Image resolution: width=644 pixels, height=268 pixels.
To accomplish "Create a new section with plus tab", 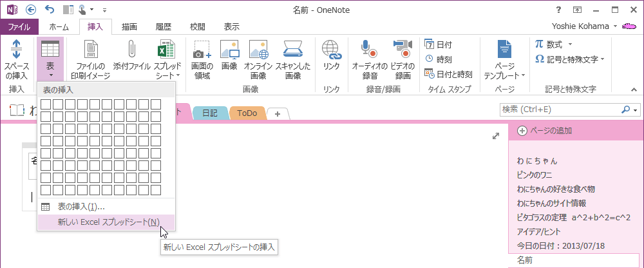I will 278,114.
